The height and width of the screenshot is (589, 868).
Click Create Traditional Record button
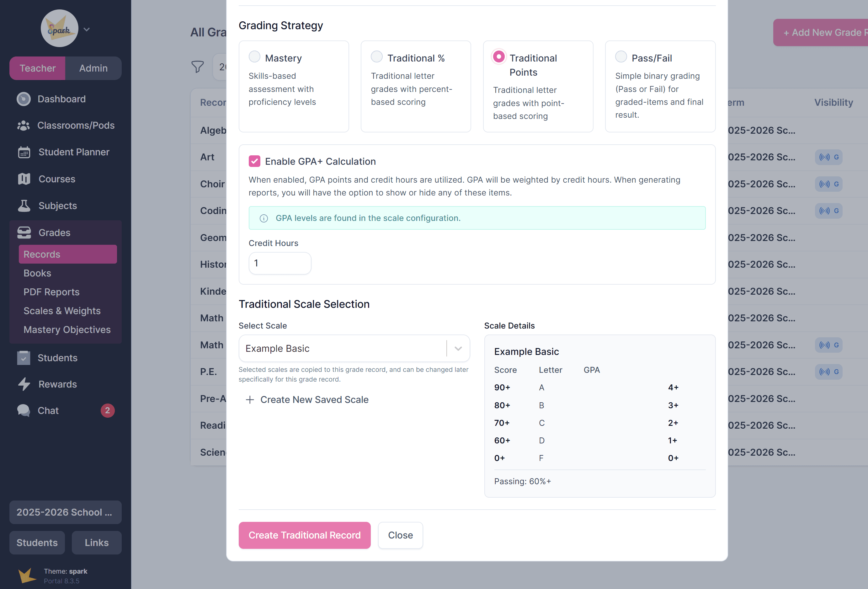tap(304, 535)
